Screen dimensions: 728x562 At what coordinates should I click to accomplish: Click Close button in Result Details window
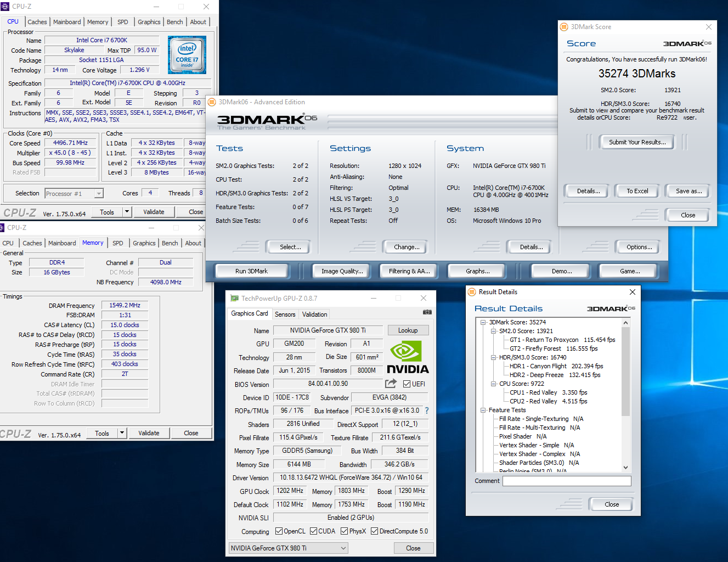coord(612,504)
